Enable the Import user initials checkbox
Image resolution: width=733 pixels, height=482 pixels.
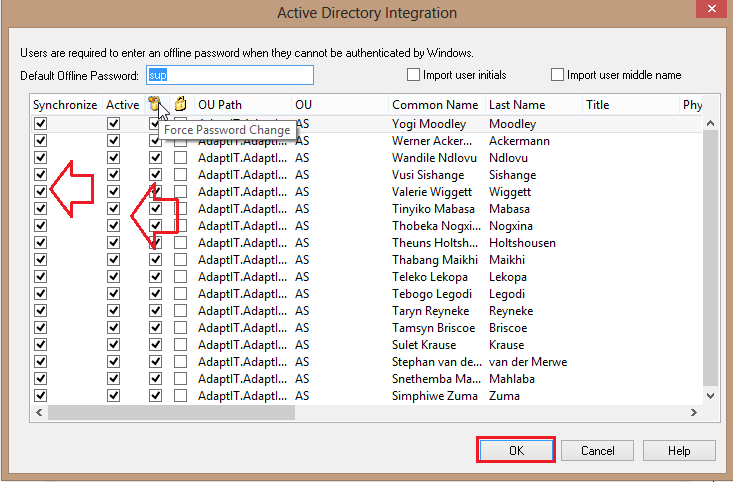[x=414, y=75]
